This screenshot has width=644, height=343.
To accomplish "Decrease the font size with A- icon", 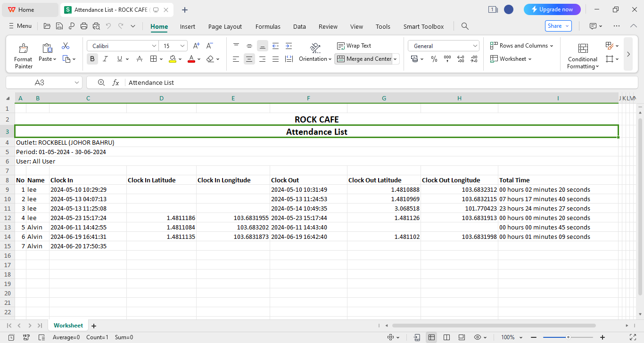I will (210, 46).
